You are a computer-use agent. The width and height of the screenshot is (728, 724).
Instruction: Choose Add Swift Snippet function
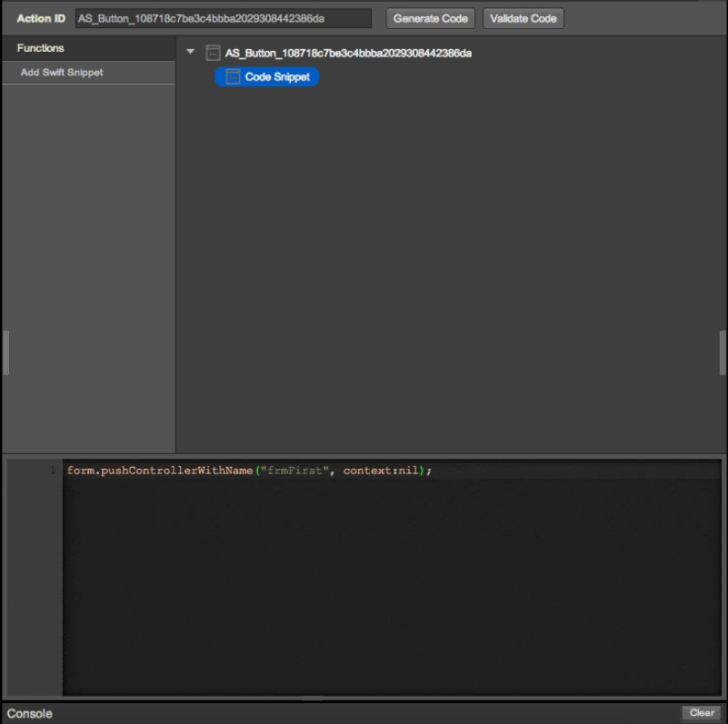pos(89,73)
